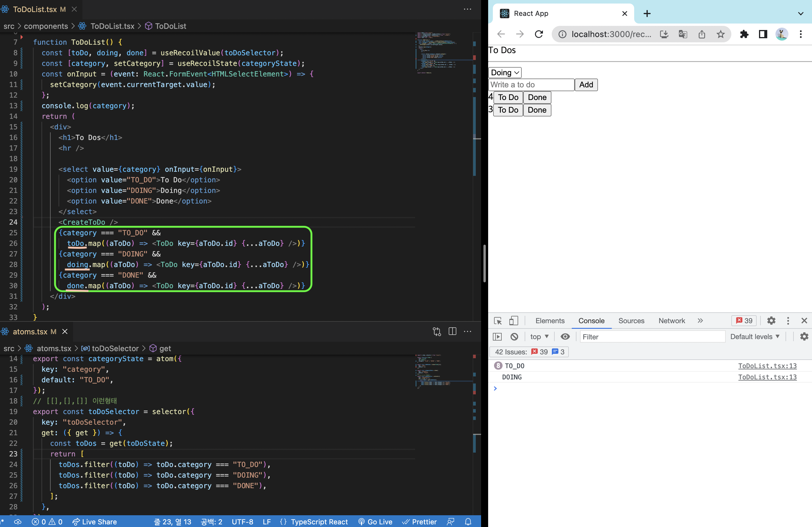Open the ToDoList.tsx:13 source link for DOING

(x=767, y=377)
